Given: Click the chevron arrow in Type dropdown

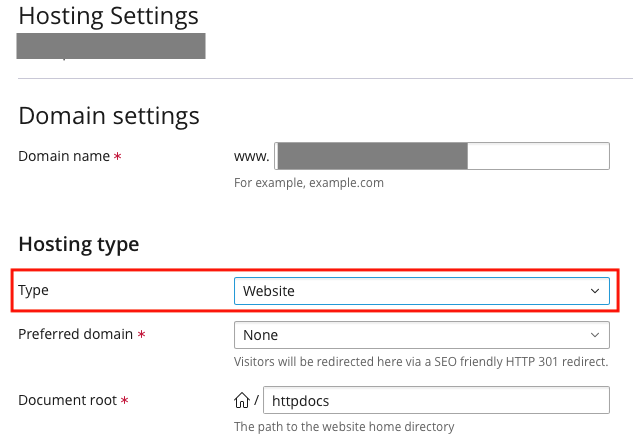Looking at the screenshot, I should (x=595, y=291).
